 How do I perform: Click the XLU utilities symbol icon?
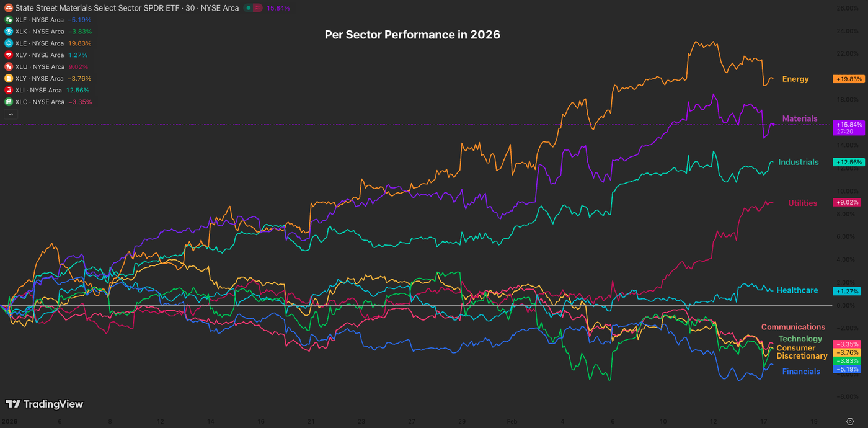9,67
